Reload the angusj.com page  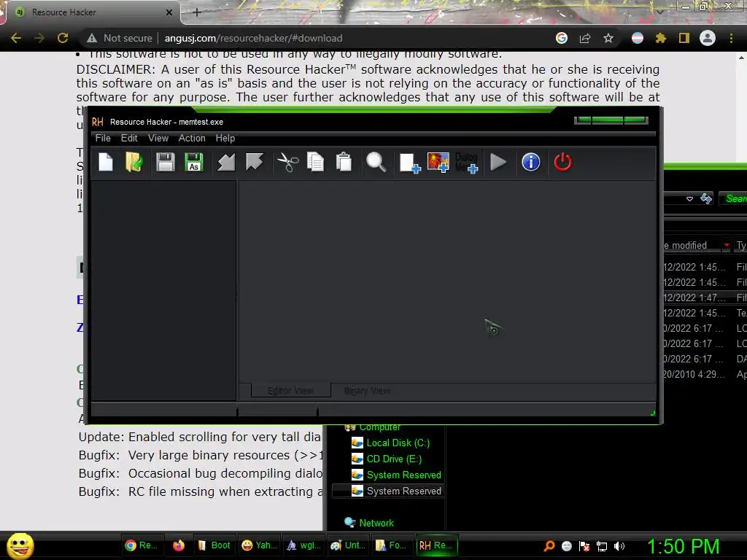tap(63, 38)
